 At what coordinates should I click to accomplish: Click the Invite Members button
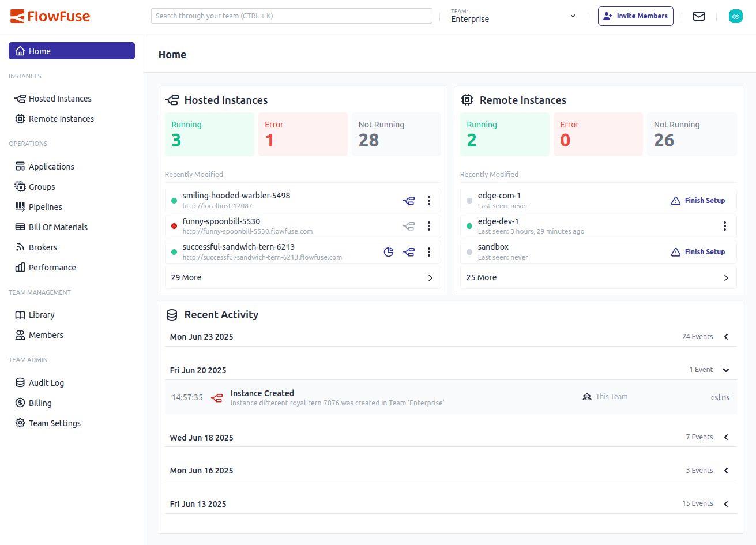coord(635,16)
